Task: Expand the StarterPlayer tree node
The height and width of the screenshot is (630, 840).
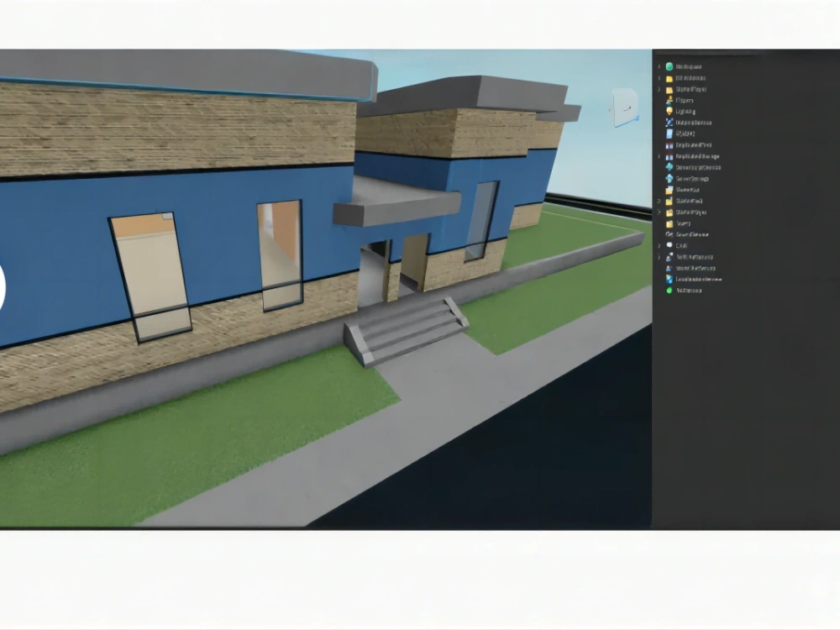Action: (x=659, y=212)
